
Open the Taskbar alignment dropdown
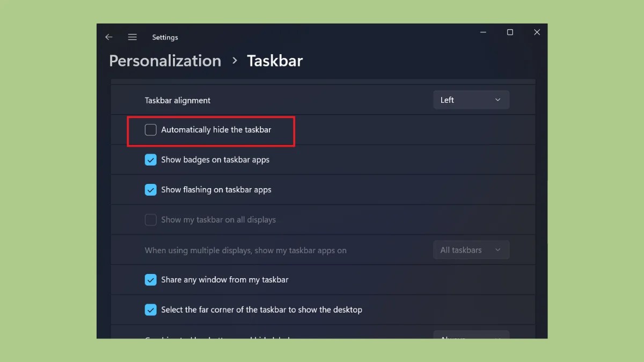pyautogui.click(x=471, y=100)
